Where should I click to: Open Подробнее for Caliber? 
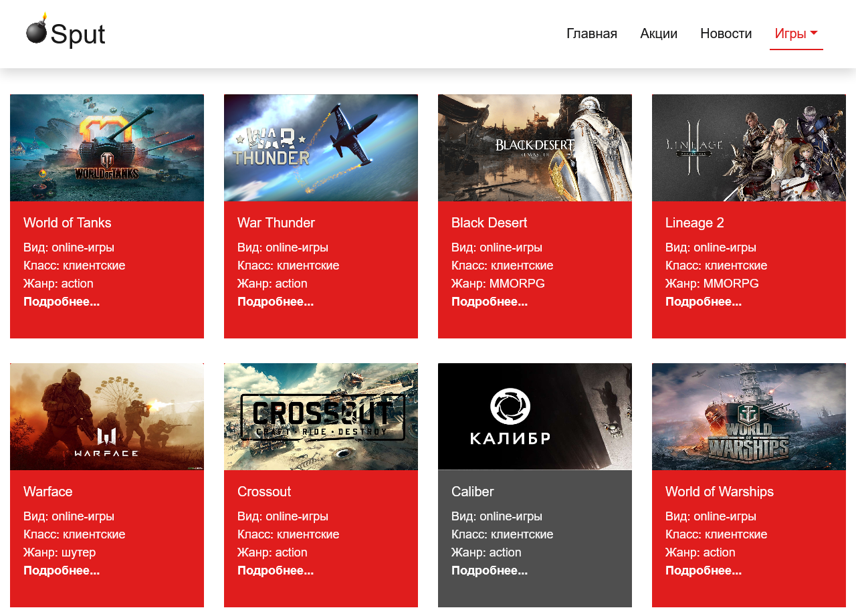[490, 571]
